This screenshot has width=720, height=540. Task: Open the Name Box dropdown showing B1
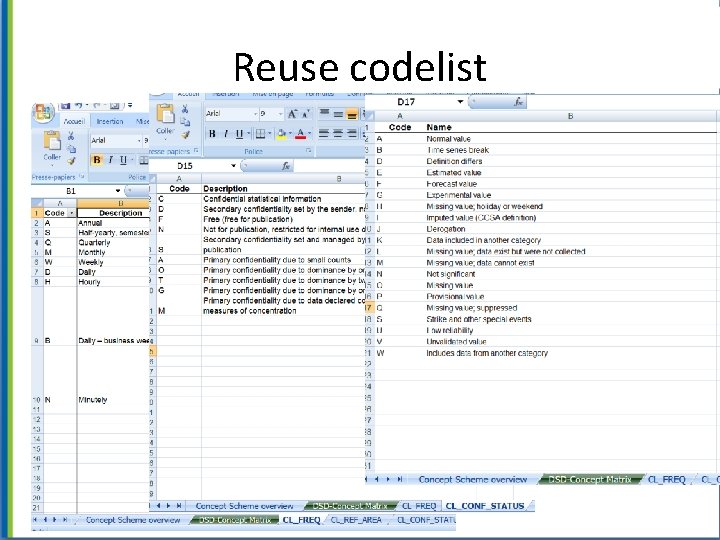(x=118, y=191)
